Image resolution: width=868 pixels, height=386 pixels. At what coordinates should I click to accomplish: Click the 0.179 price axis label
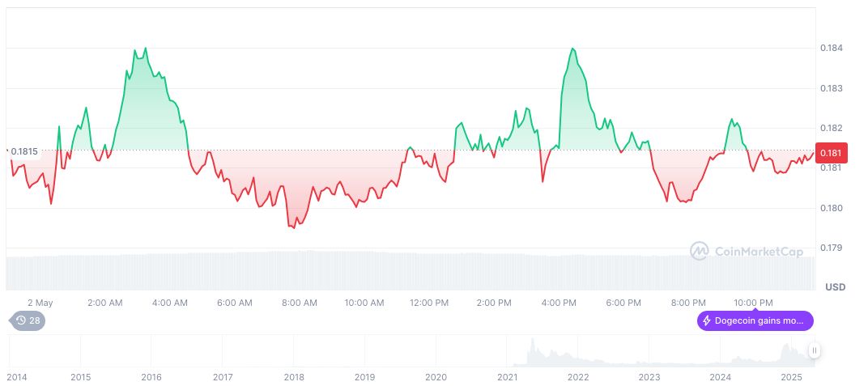832,248
